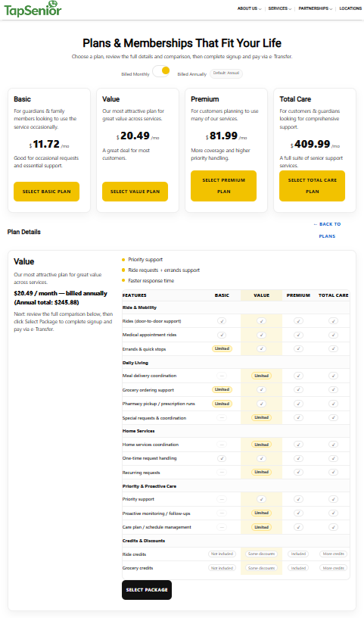Image resolution: width=364 pixels, height=618 pixels.
Task: Go to the Locations menu item
Action: tap(350, 8)
